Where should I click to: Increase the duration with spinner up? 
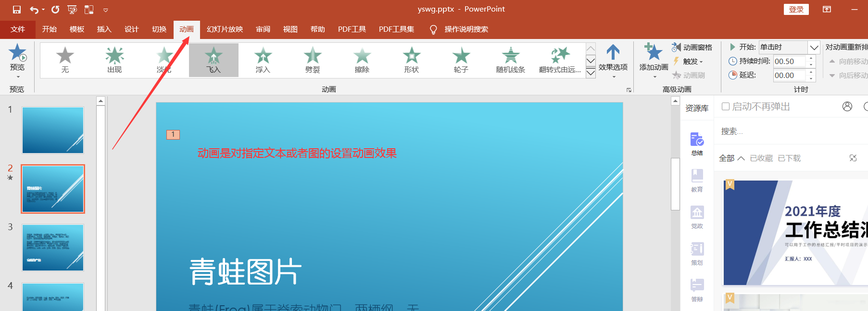pos(811,59)
